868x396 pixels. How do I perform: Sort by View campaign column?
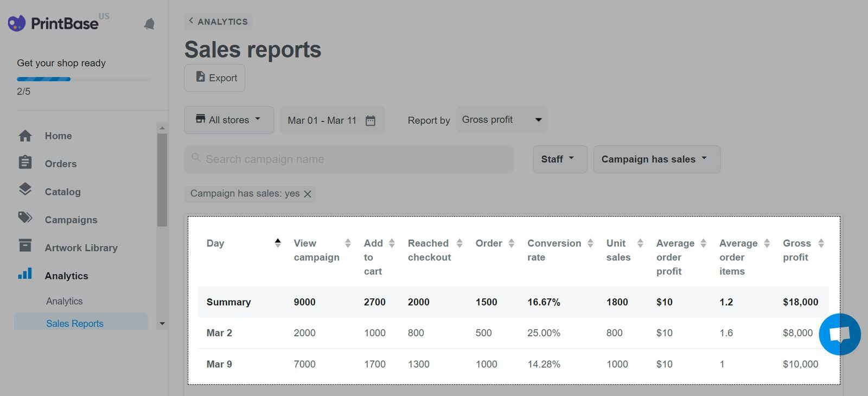point(348,243)
